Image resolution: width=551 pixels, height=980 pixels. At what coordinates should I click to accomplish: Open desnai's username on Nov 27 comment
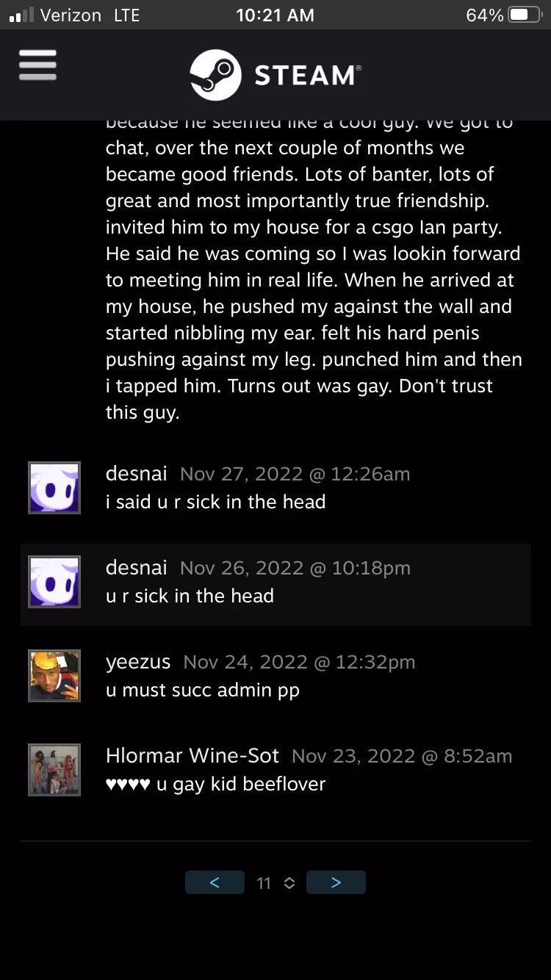pos(137,474)
